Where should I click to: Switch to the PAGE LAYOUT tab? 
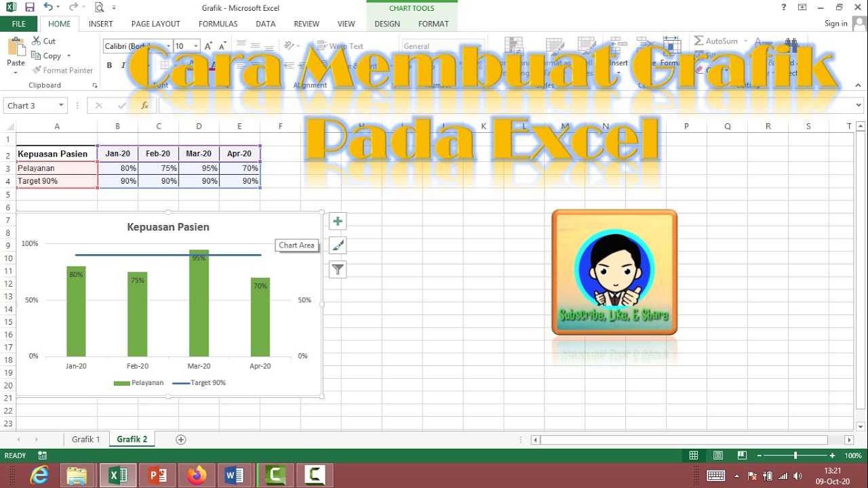coord(156,24)
